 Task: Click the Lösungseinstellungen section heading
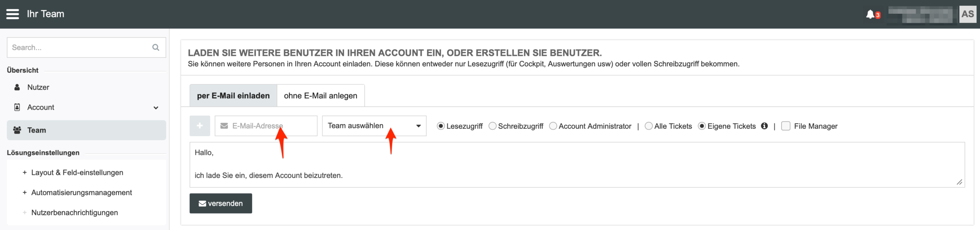(43, 153)
